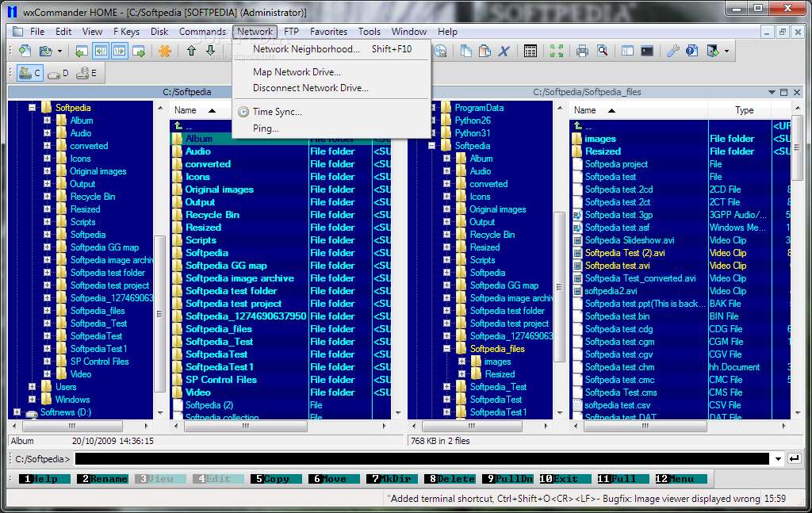Viewport: 812px width, 513px height.
Task: Click the 8 Delete function key button
Action: (x=450, y=479)
